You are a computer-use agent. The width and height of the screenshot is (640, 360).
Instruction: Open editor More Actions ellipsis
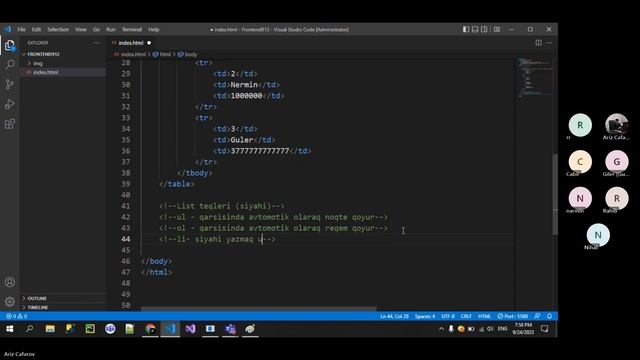[549, 43]
